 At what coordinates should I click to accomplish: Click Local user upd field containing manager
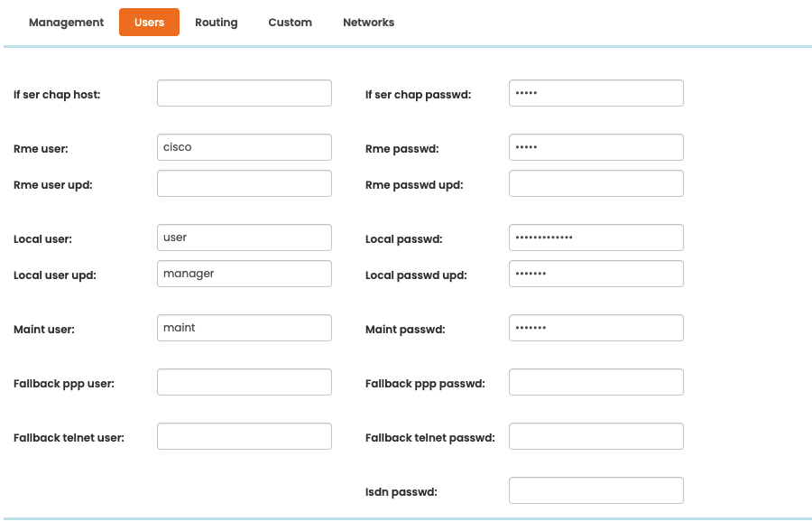tap(245, 274)
